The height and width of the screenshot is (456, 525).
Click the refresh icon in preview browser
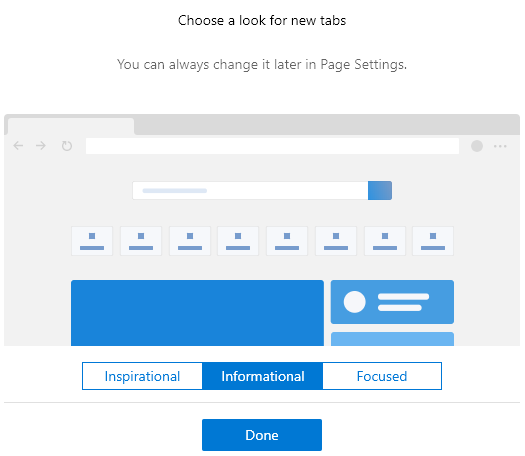pyautogui.click(x=67, y=146)
